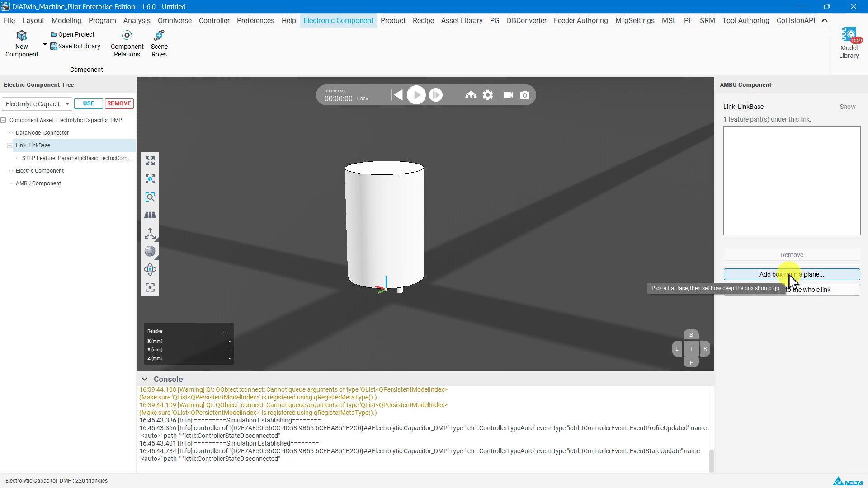Click the red REMOVE button
The width and height of the screenshot is (868, 488).
click(119, 103)
